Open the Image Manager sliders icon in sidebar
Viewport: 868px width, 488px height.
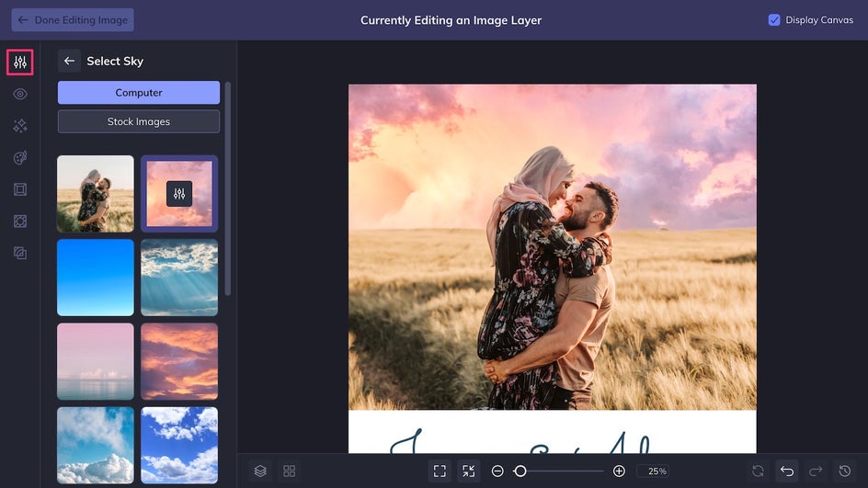pyautogui.click(x=20, y=62)
